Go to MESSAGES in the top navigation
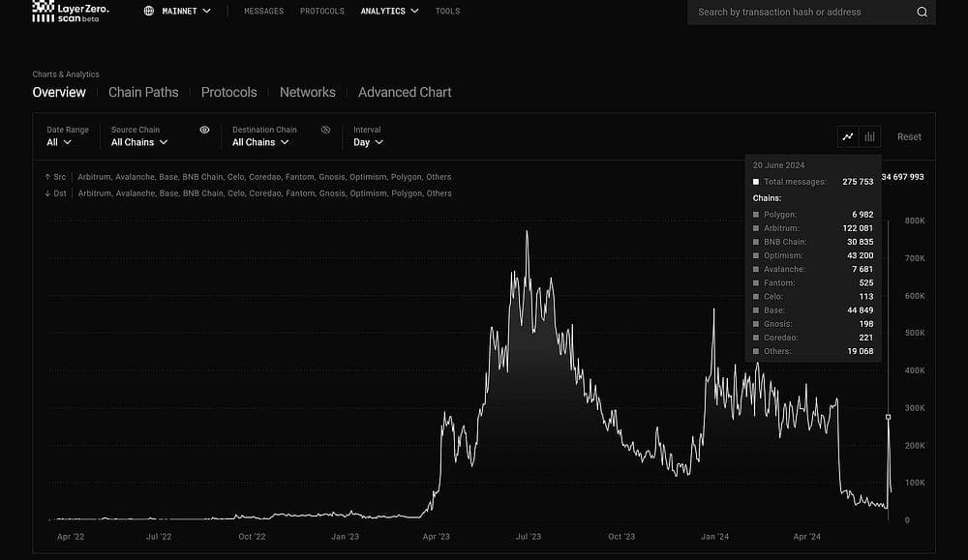This screenshot has height=560, width=968. point(263,11)
